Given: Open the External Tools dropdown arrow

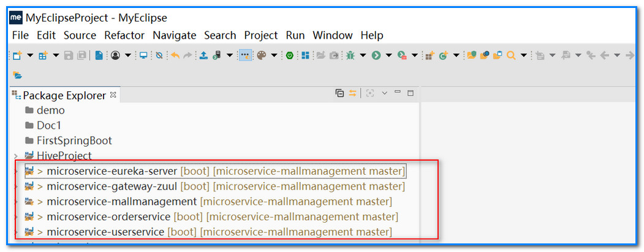Looking at the screenshot, I should pos(415,56).
